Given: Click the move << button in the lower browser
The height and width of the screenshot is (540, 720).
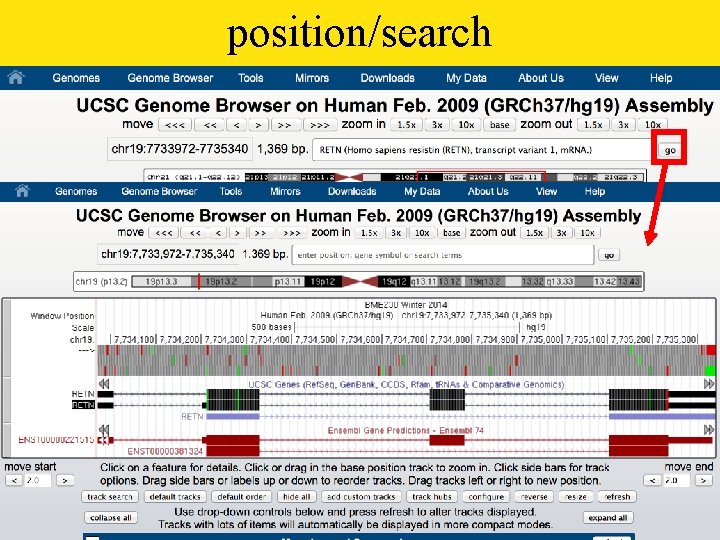Looking at the screenshot, I should click(x=196, y=233).
